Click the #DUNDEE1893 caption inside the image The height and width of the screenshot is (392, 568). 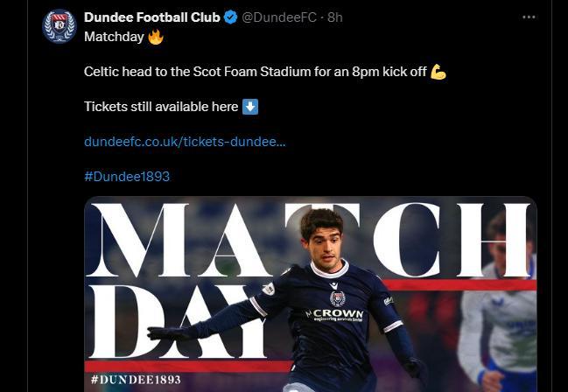coord(136,380)
